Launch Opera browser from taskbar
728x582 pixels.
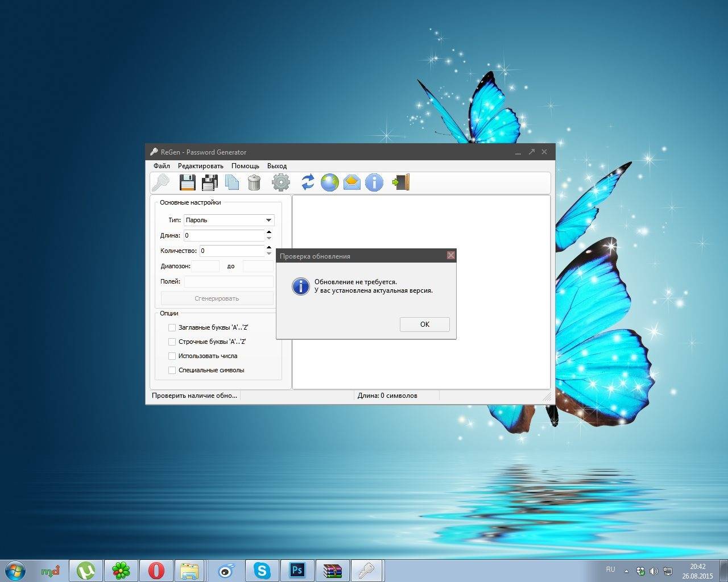pos(156,571)
